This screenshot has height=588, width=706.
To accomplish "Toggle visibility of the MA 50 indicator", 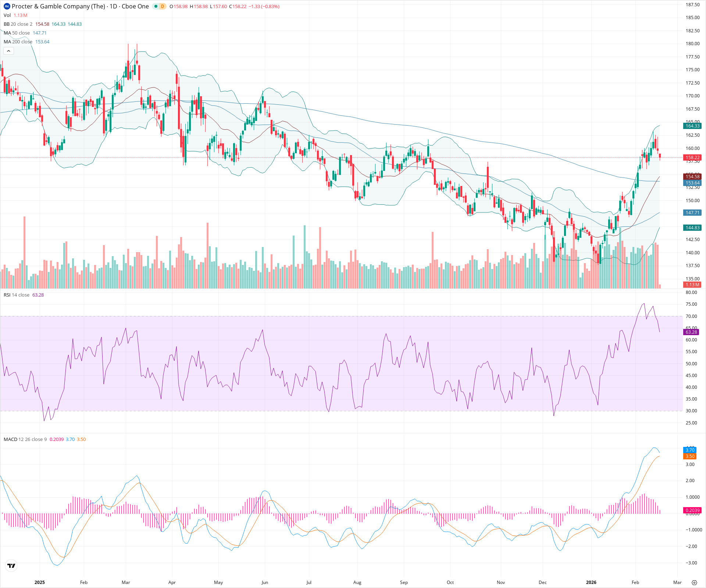I will pos(17,33).
